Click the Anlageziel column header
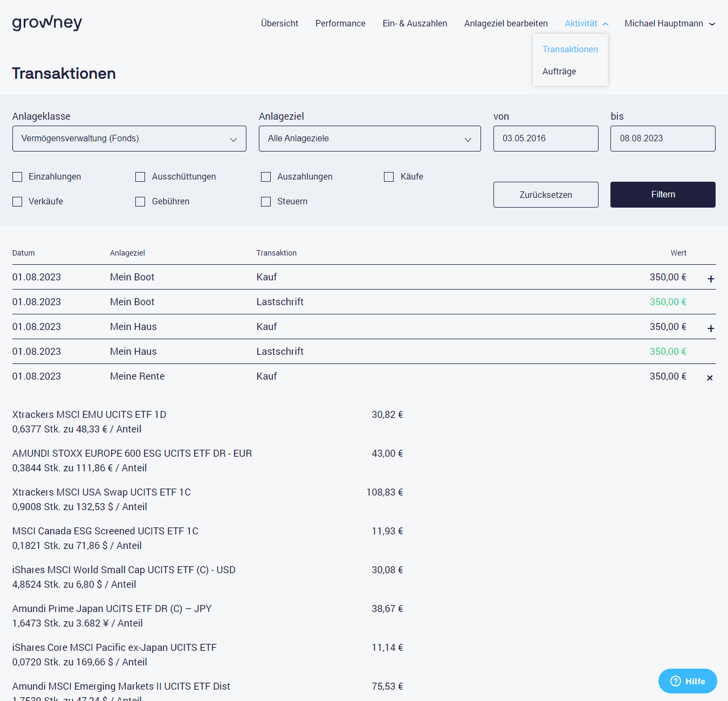 click(127, 253)
